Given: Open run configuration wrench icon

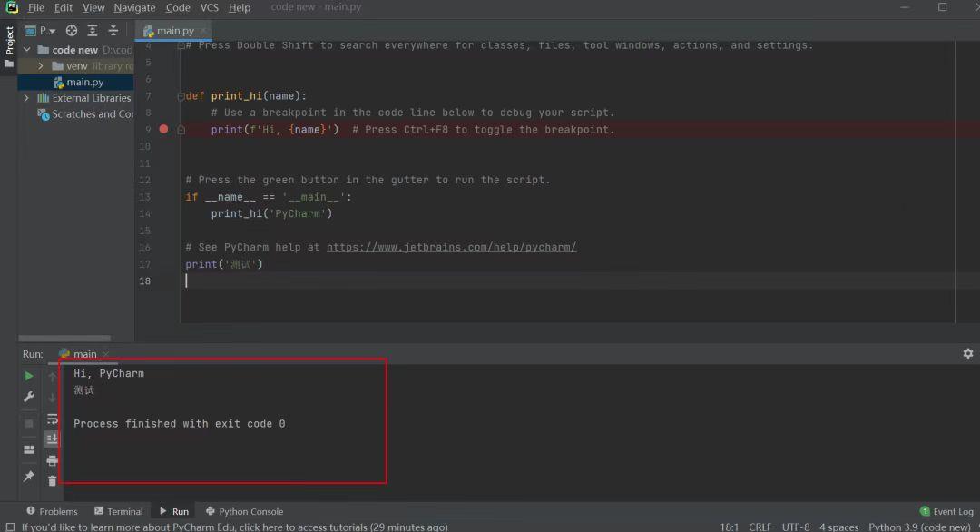Looking at the screenshot, I should click(x=29, y=397).
